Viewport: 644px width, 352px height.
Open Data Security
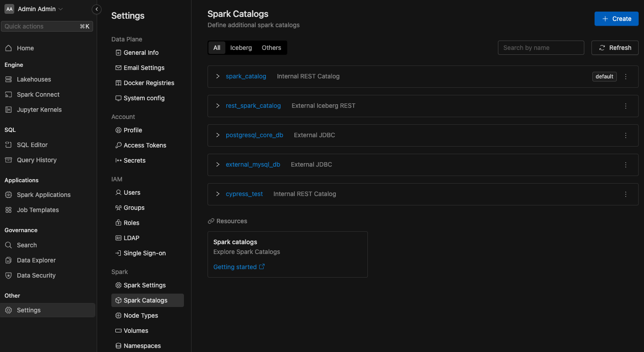coord(48,275)
